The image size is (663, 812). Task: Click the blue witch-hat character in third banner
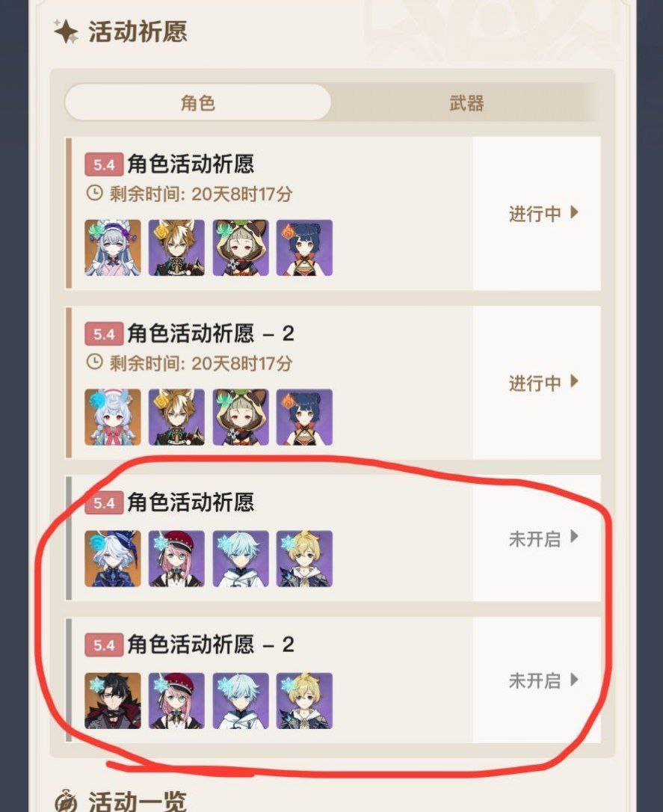point(113,559)
